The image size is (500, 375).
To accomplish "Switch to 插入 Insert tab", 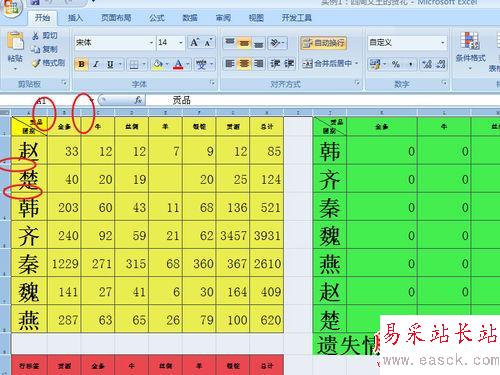I will tap(75, 18).
